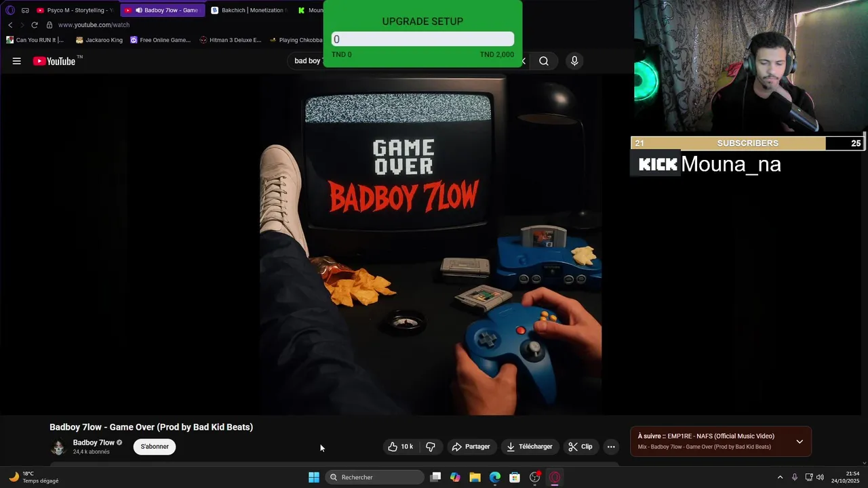Launch Copilot from the taskbar

click(x=455, y=477)
